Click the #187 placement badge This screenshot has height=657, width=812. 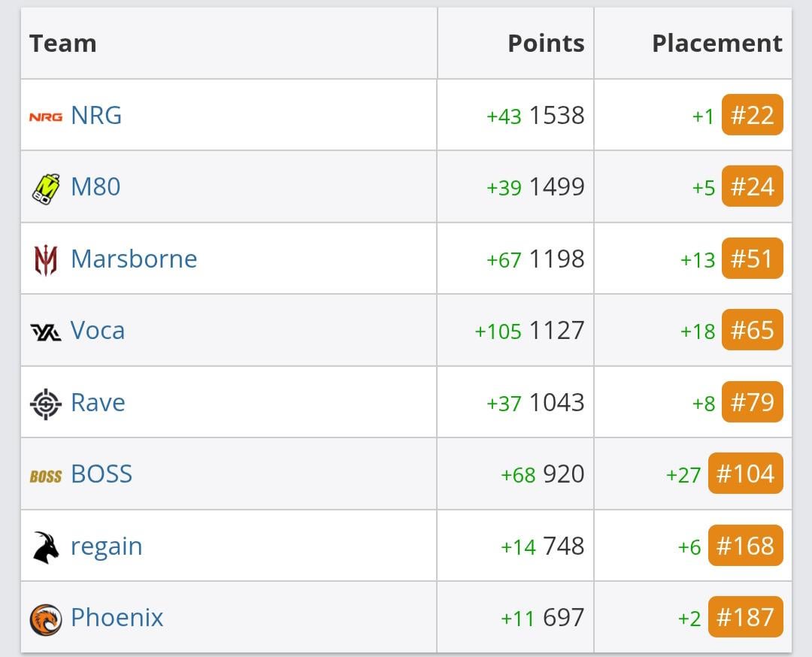pyautogui.click(x=745, y=618)
